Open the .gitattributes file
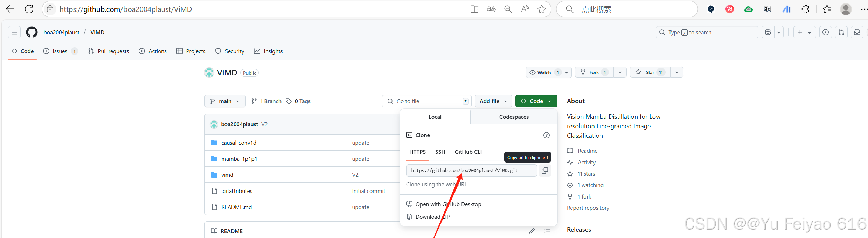Image resolution: width=868 pixels, height=238 pixels. [237, 191]
